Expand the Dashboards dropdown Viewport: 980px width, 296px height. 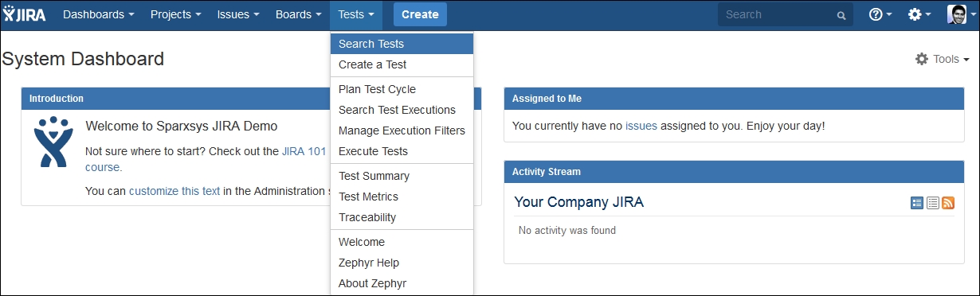(x=98, y=14)
